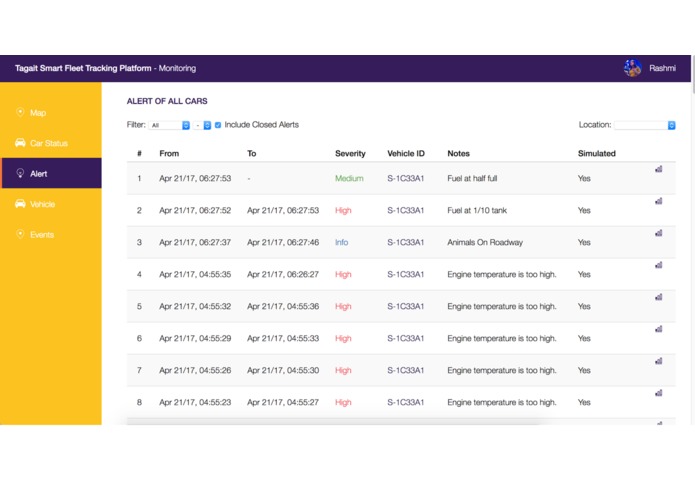Open chart icon for alert row 1
The height and width of the screenshot is (494, 695).
[x=659, y=169]
